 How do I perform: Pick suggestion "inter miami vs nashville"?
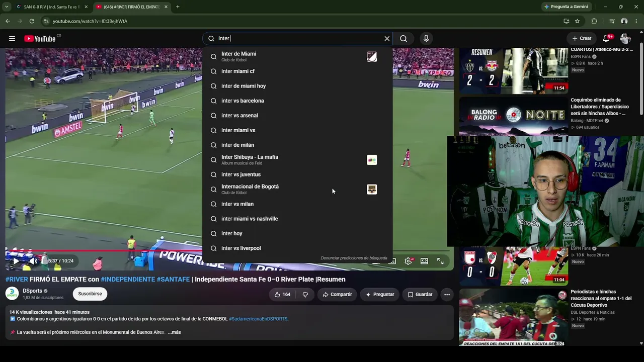[297, 219]
